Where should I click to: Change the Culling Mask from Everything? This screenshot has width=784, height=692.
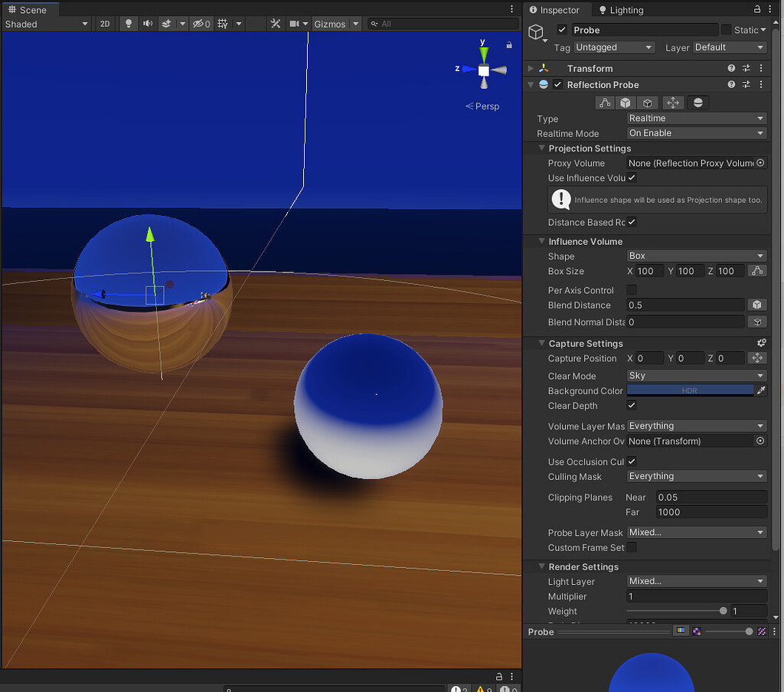coord(695,476)
